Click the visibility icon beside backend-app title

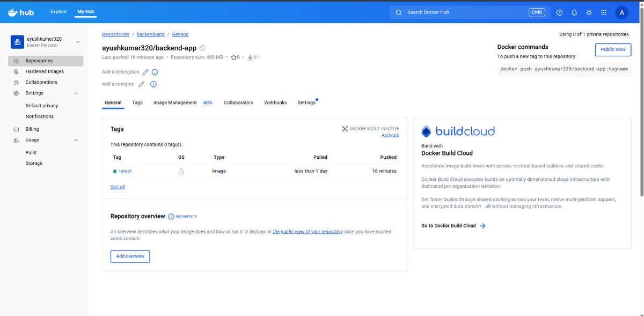[202, 48]
